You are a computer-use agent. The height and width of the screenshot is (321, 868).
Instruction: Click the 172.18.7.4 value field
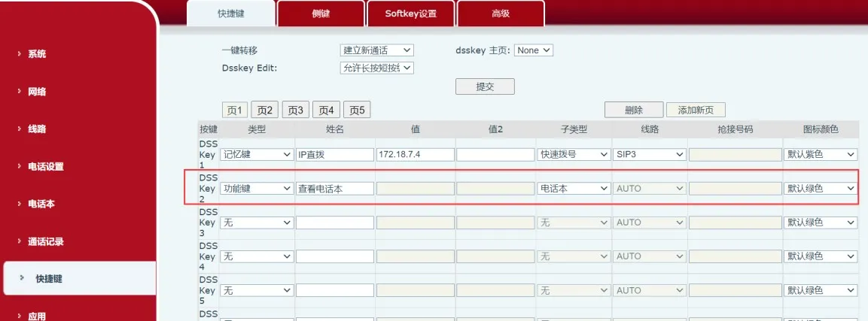click(416, 154)
